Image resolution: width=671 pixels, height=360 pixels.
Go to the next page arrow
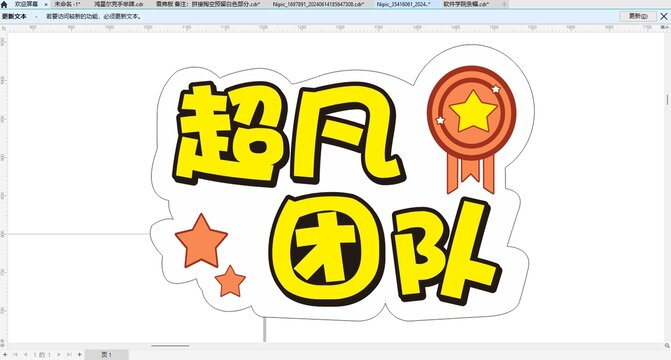59,354
